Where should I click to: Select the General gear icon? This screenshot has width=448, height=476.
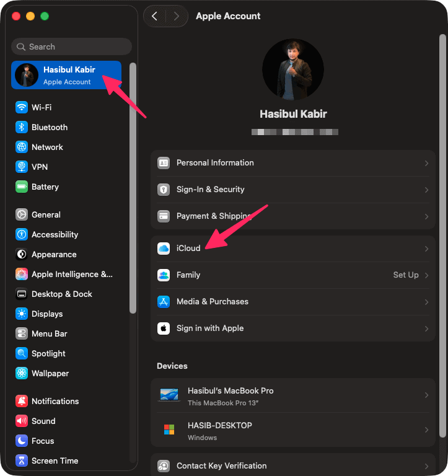coord(22,214)
